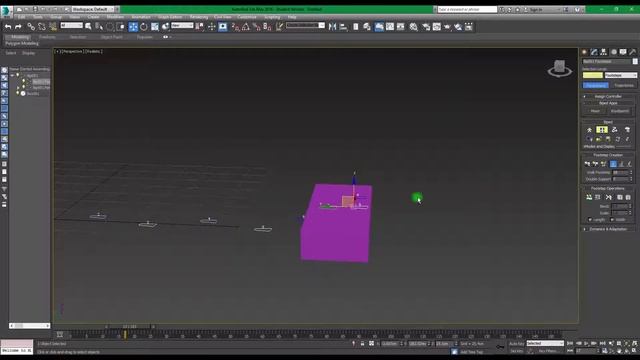Click the Trajectories button
Image resolution: width=640 pixels, height=360 pixels.
624,85
